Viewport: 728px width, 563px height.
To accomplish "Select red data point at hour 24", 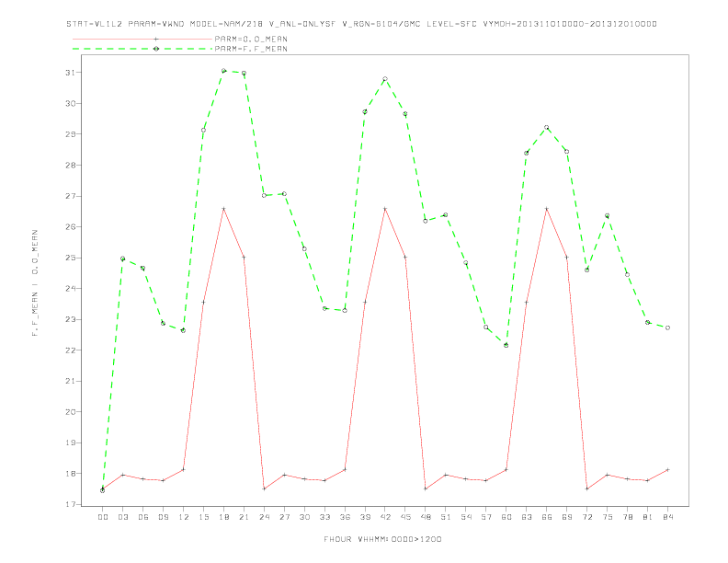I will (x=264, y=488).
